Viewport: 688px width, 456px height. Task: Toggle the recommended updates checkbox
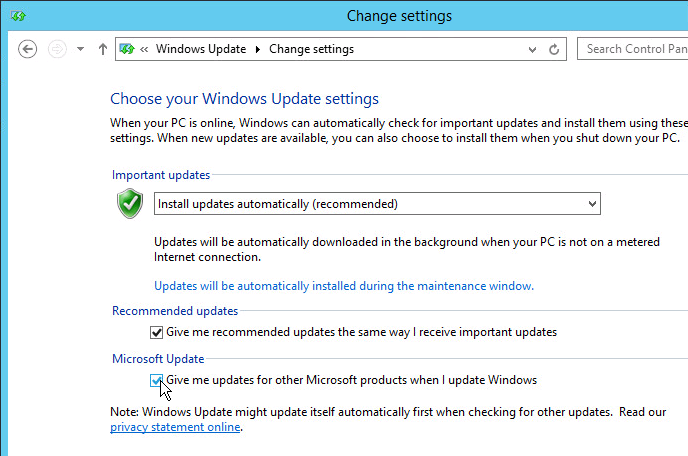coord(157,332)
